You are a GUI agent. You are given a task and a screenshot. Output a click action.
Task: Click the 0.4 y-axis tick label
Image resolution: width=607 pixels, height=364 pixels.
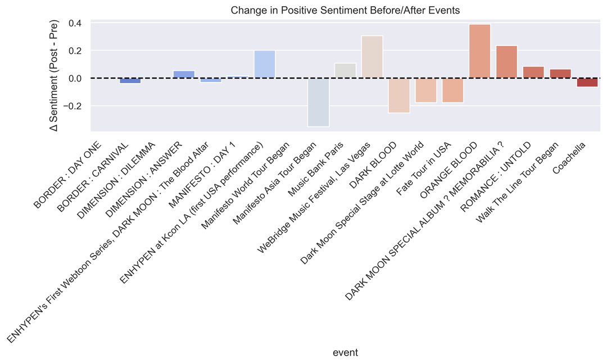coord(75,23)
